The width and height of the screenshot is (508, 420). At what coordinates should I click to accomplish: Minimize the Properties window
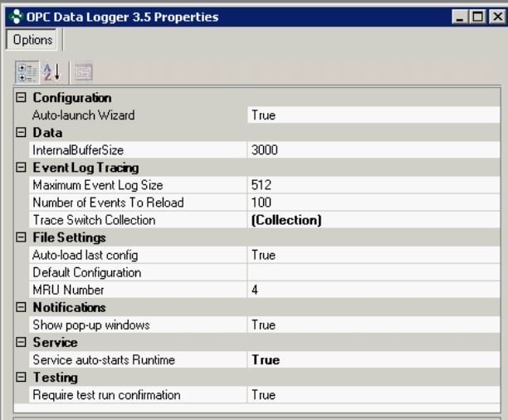[x=460, y=17]
